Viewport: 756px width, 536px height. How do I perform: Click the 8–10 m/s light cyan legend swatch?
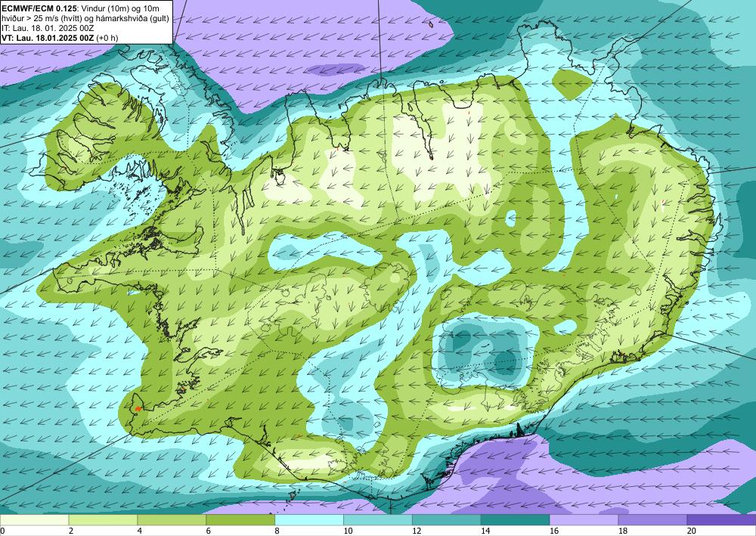(x=309, y=520)
